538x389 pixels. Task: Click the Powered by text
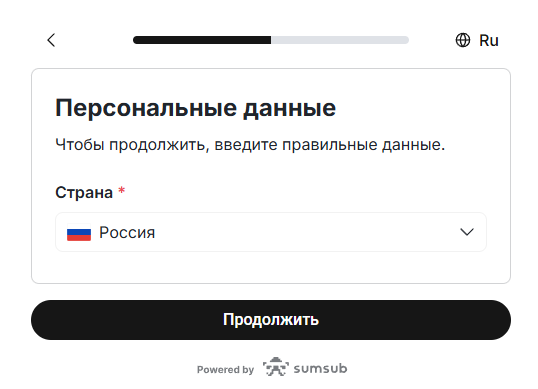225,369
